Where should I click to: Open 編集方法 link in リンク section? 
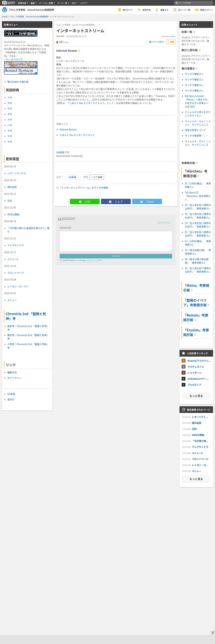(12, 372)
